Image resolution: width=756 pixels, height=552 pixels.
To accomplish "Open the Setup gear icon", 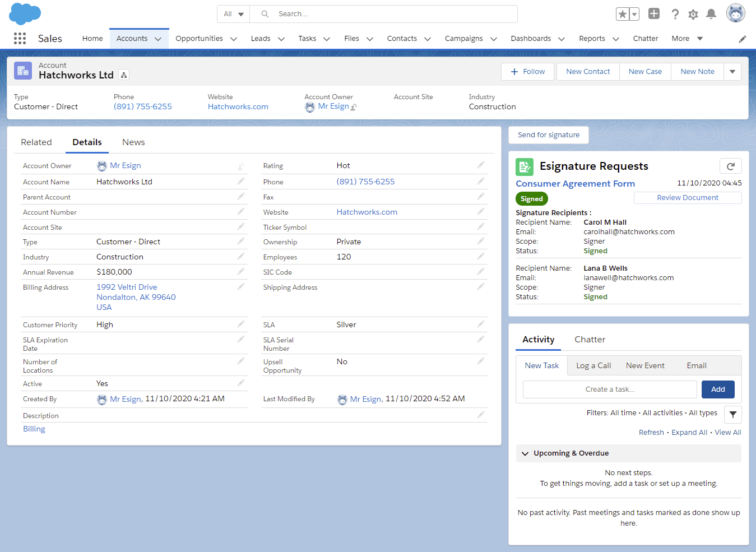I will tap(693, 14).
